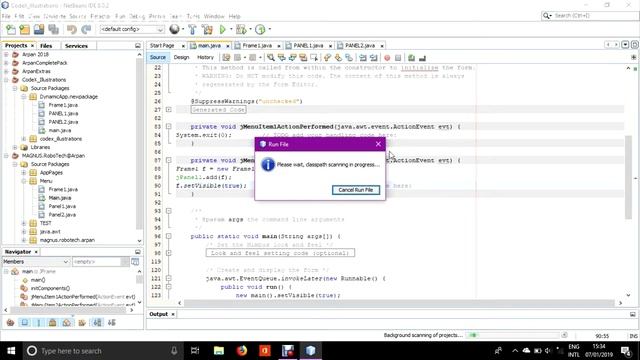Click the green Run Project arrow
Image resolution: width=640 pixels, height=360 pixels.
coord(222,29)
